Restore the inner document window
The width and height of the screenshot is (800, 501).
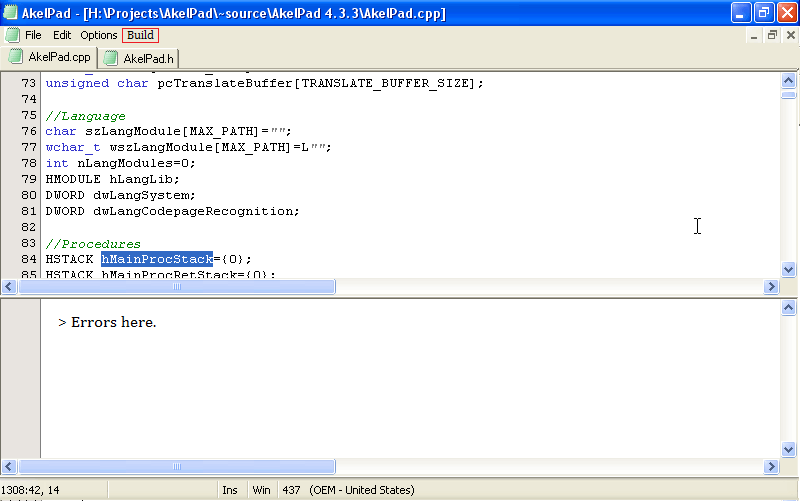772,35
